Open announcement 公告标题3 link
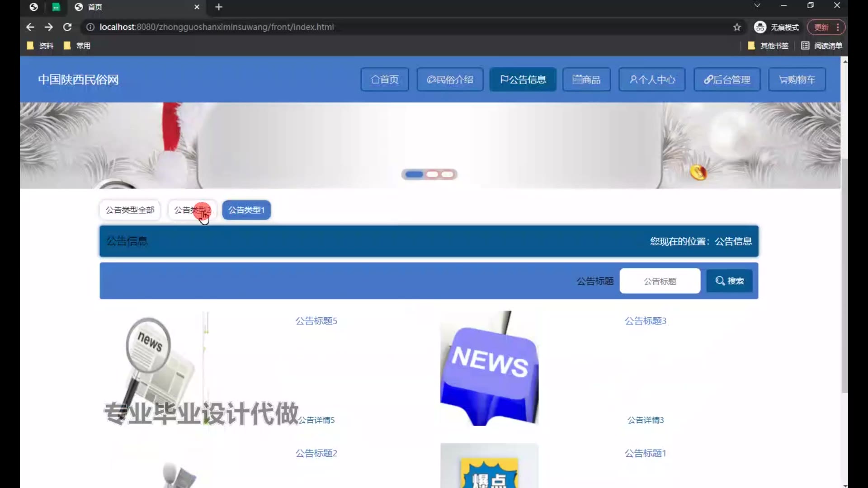Screen dimensions: 868x488 (645, 321)
